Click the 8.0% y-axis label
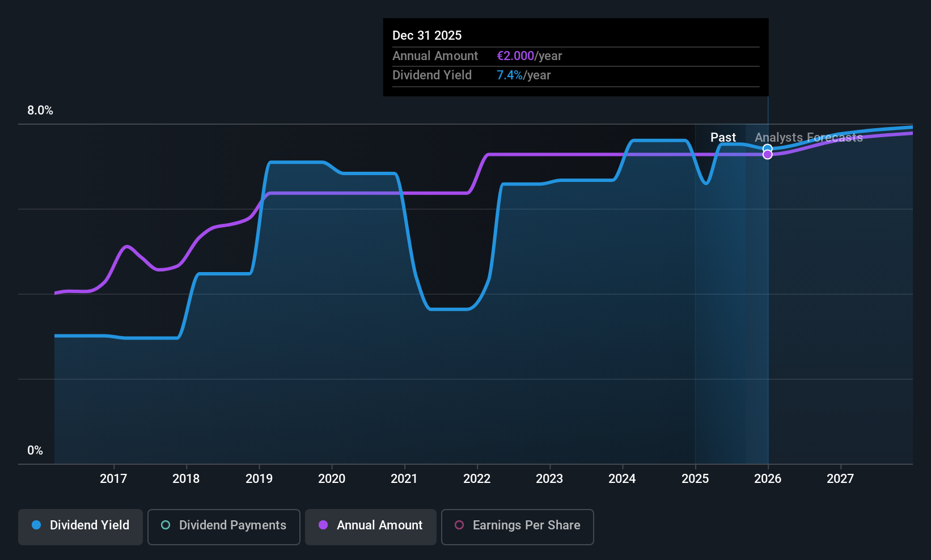The width and height of the screenshot is (931, 560). (x=40, y=111)
